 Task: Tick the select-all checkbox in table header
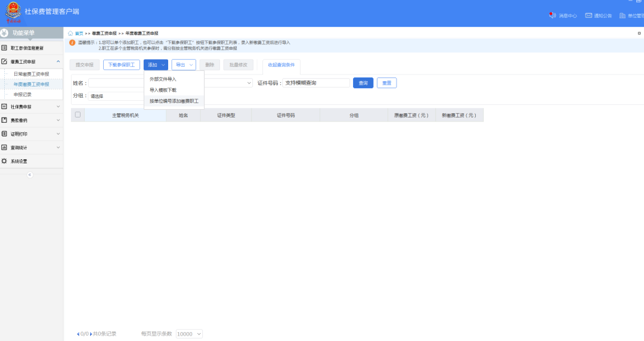pos(78,114)
